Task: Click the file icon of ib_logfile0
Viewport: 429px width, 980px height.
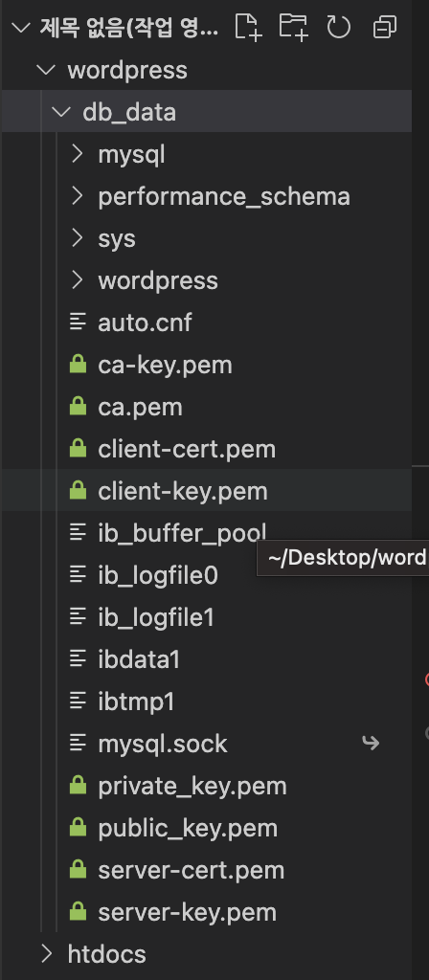Action: point(78,574)
